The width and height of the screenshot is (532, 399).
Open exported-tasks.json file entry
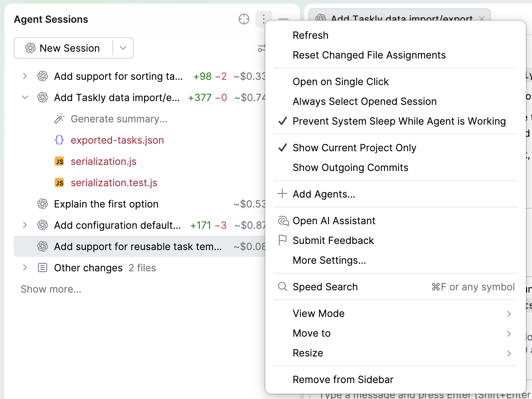point(117,140)
